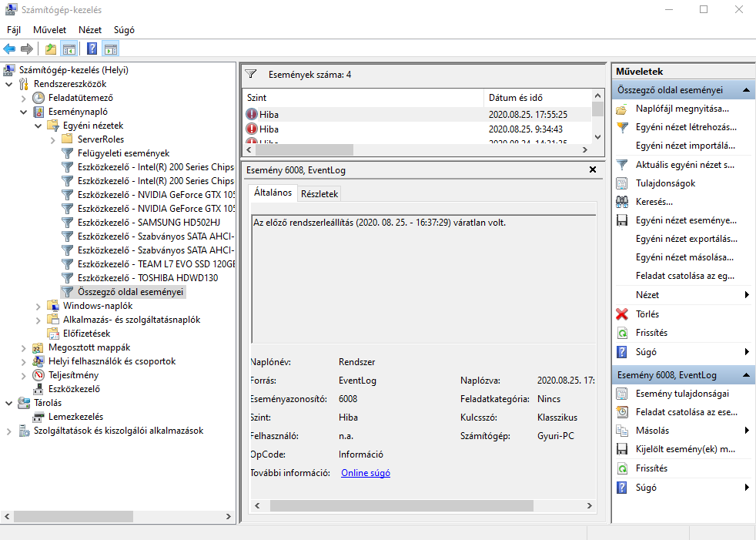Open the Online súgó link

tap(366, 473)
